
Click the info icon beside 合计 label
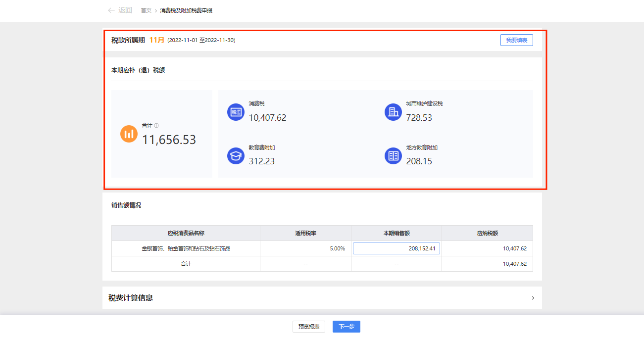pos(156,126)
